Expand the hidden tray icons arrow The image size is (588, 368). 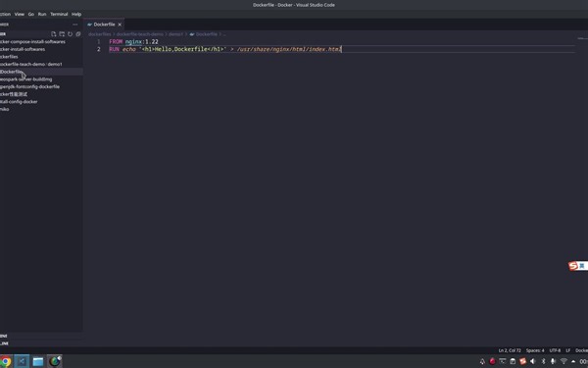click(573, 361)
